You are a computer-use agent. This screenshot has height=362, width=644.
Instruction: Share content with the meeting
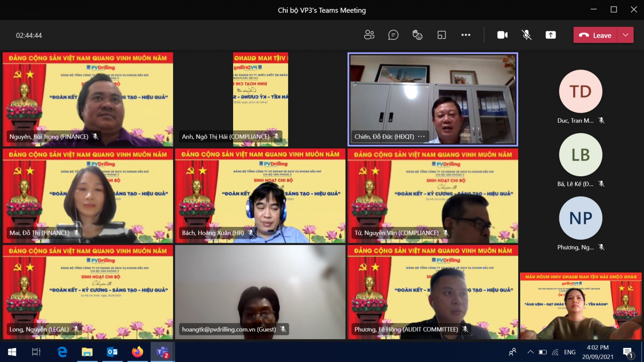click(x=550, y=35)
